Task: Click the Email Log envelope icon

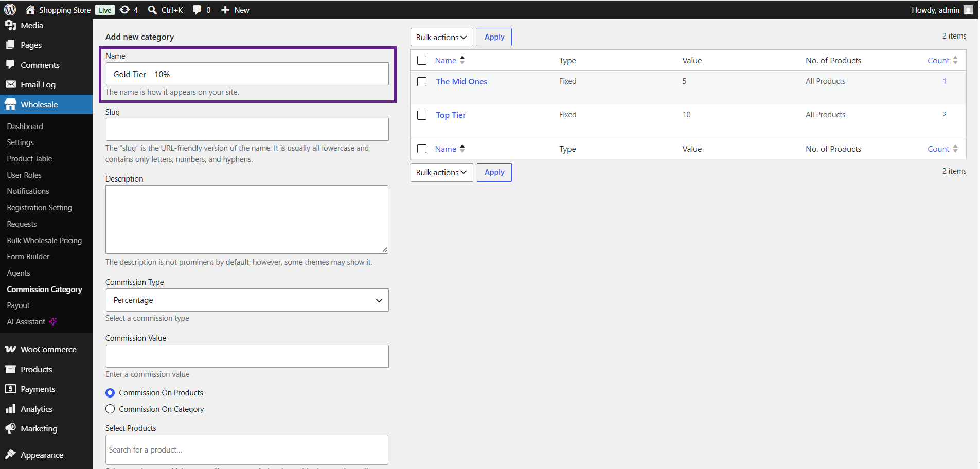Action: 10,84
